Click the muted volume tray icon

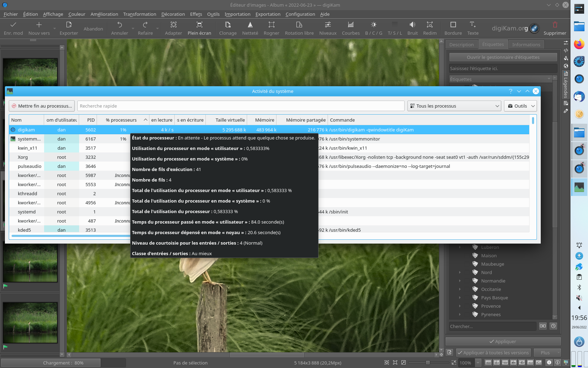pos(579,298)
